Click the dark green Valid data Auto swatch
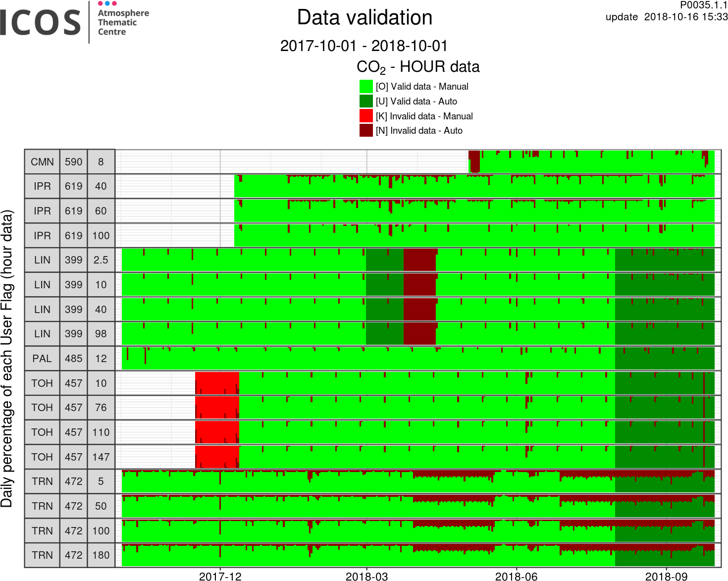The image size is (728, 581). 366,102
